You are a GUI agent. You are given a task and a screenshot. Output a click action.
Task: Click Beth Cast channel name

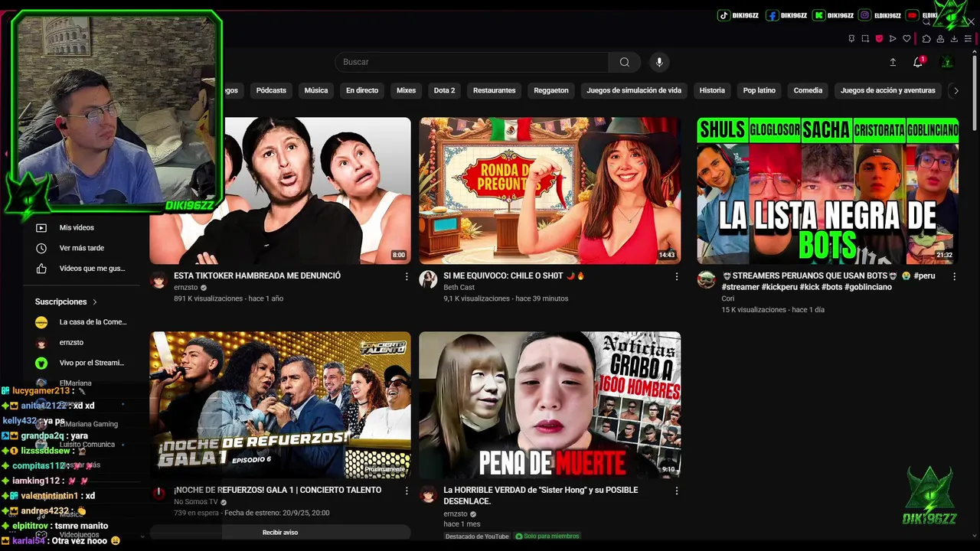point(459,288)
